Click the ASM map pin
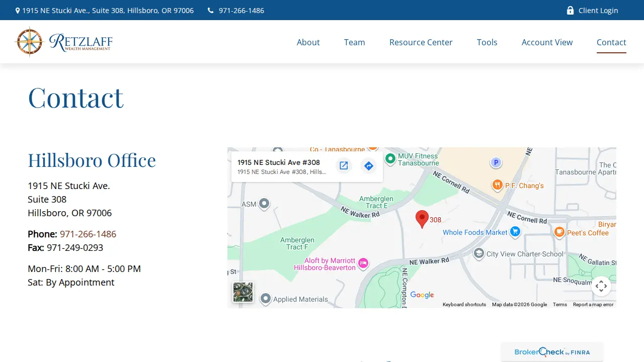Screen dimensions: 644x362 [x=264, y=204]
